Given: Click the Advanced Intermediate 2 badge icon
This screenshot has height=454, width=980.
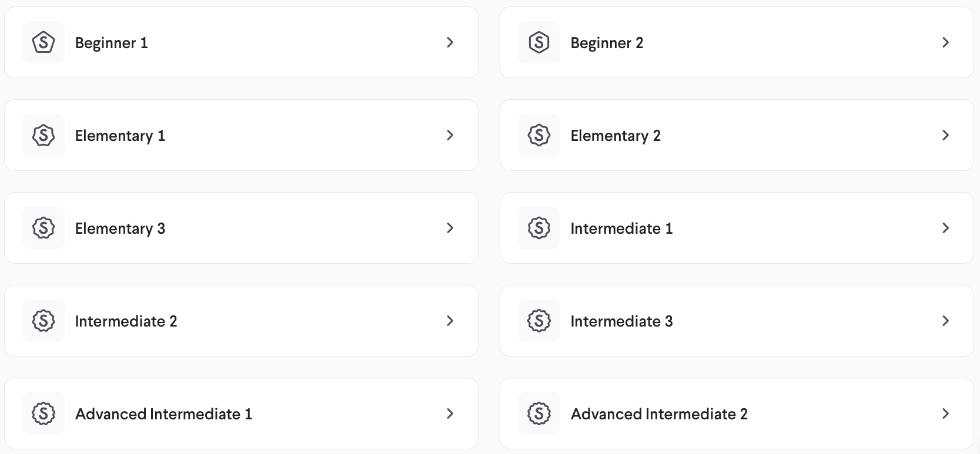Looking at the screenshot, I should pyautogui.click(x=539, y=413).
